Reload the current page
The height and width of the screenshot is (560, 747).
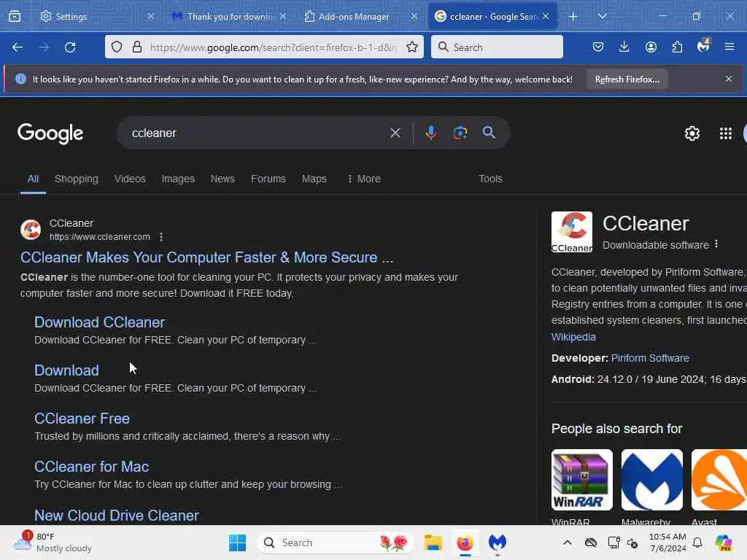[x=70, y=47]
